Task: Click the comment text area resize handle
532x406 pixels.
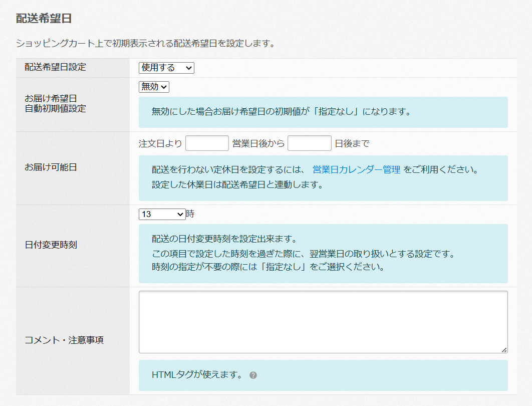Action: point(504,350)
